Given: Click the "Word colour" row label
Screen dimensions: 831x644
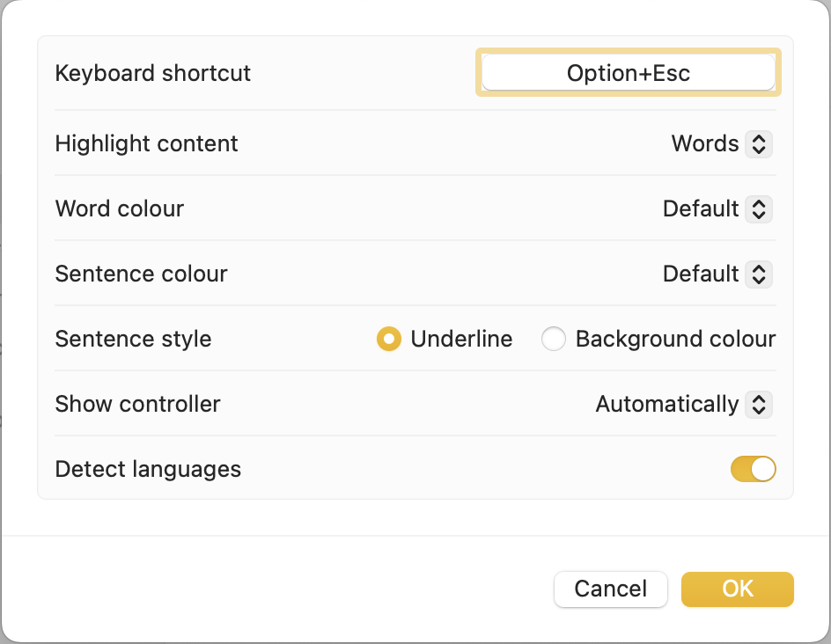Looking at the screenshot, I should click(120, 209).
